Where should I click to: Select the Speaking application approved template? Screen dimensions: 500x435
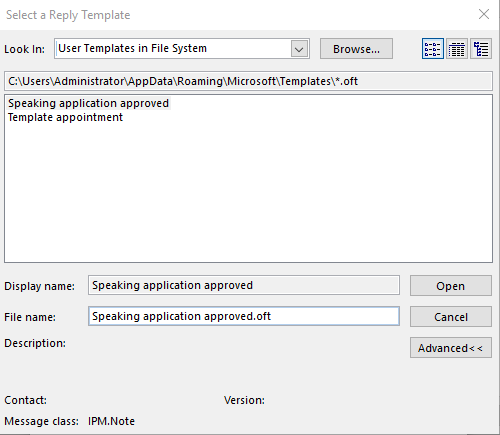(89, 103)
